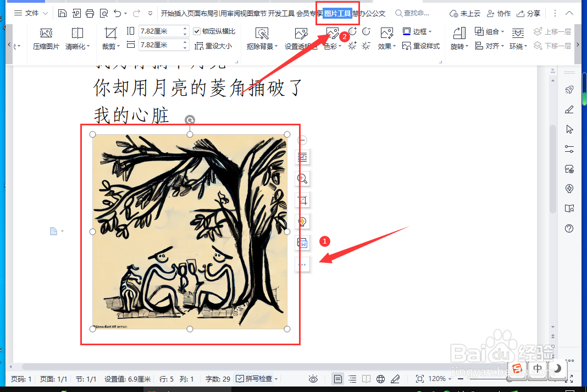587x392 pixels.
Task: Decrease the picture brightness
Action: click(x=366, y=46)
